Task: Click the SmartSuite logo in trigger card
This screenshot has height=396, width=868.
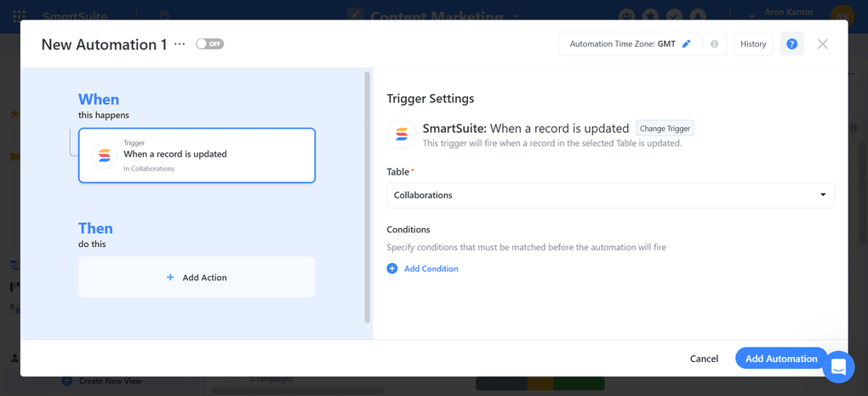Action: coord(104,155)
